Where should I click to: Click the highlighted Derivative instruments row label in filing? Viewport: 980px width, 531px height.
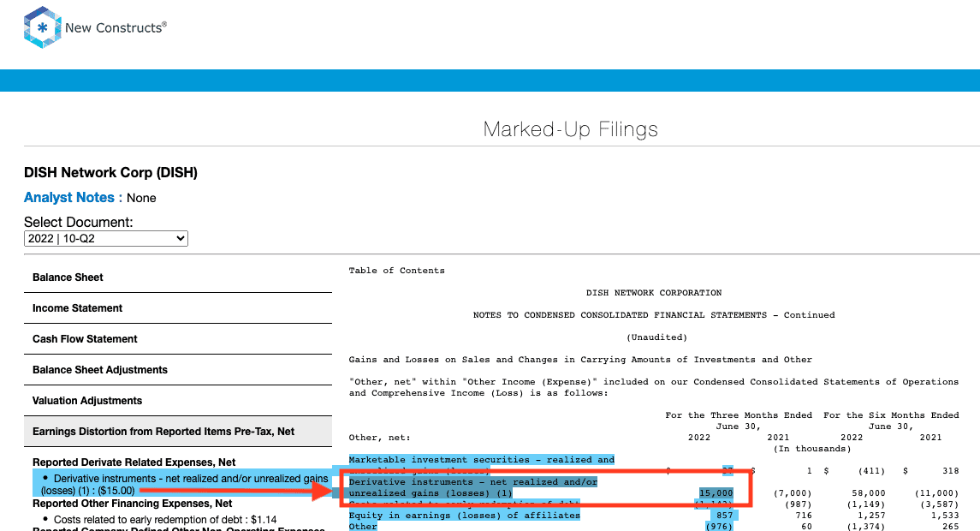pyautogui.click(x=473, y=487)
